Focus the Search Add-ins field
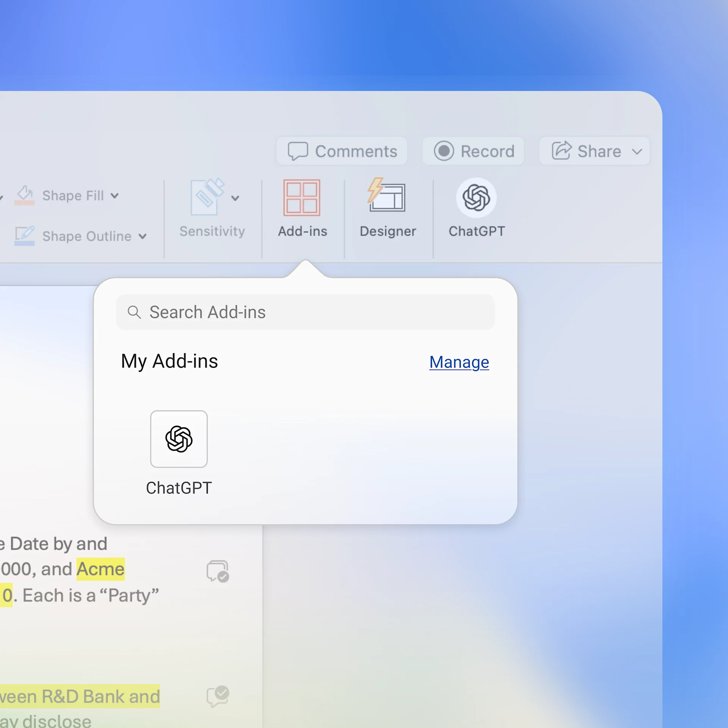 pyautogui.click(x=305, y=312)
